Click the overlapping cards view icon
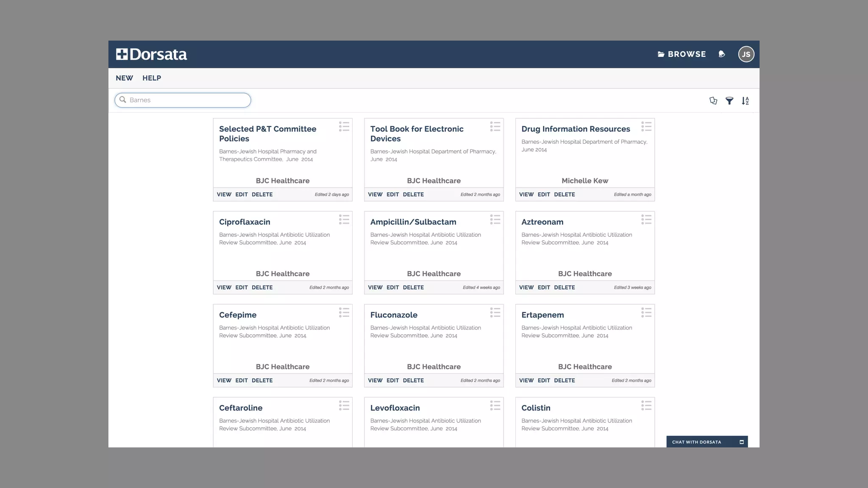Image resolution: width=868 pixels, height=488 pixels. click(713, 101)
